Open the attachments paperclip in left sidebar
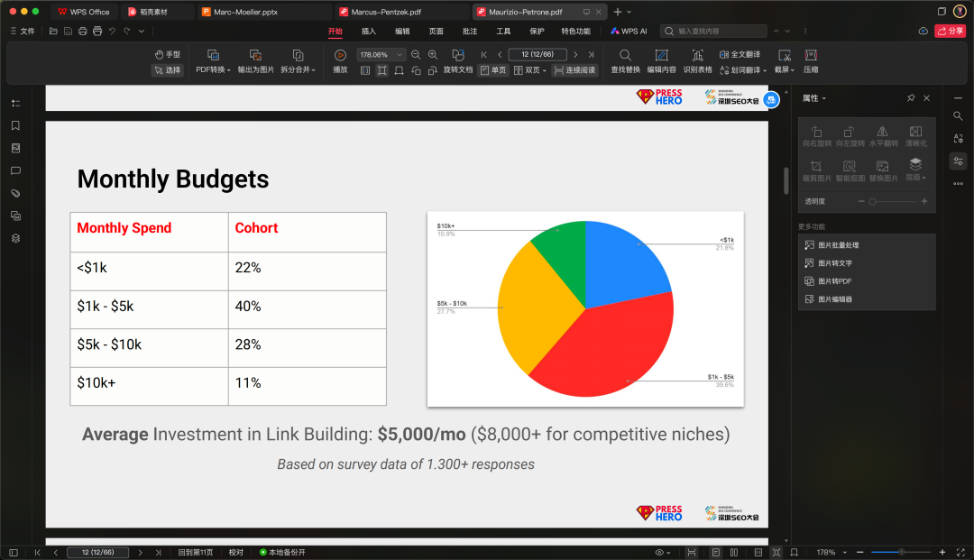 point(15,193)
